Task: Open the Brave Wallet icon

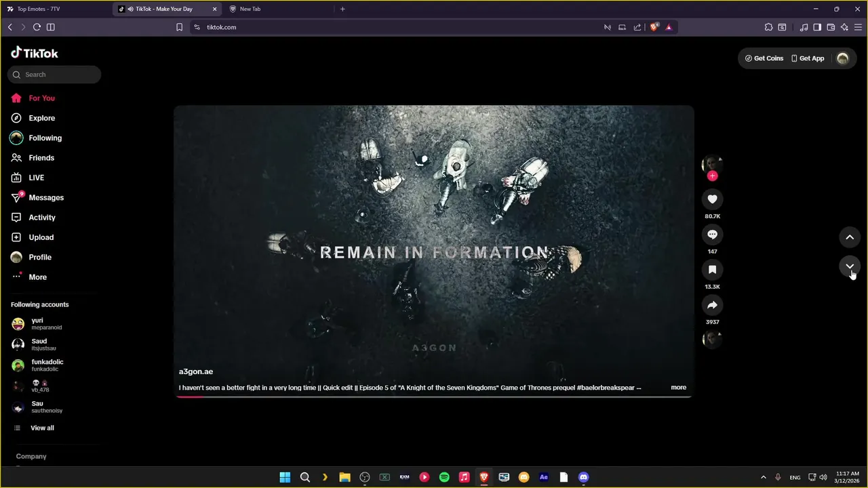Action: coord(831,27)
